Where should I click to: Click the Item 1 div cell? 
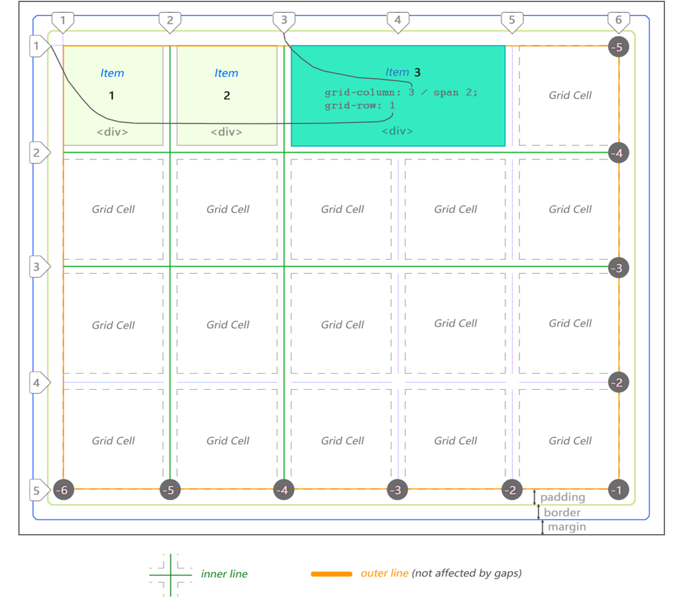pyautogui.click(x=112, y=95)
